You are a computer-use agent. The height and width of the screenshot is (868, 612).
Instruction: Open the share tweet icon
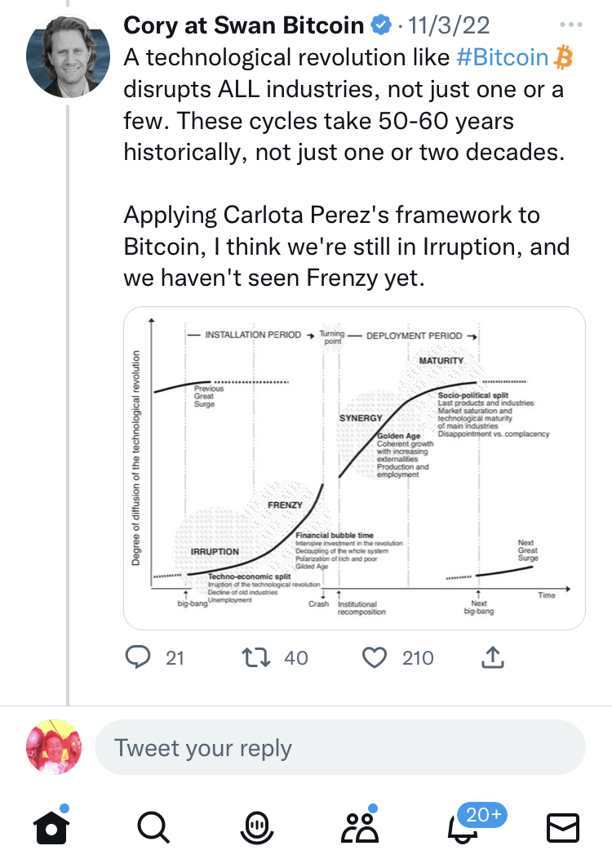494,657
